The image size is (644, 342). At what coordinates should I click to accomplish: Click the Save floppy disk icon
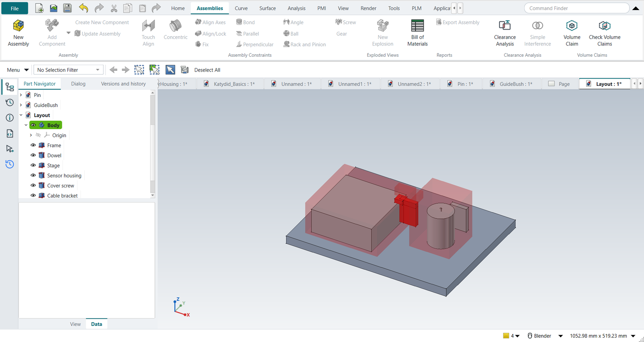click(x=67, y=8)
